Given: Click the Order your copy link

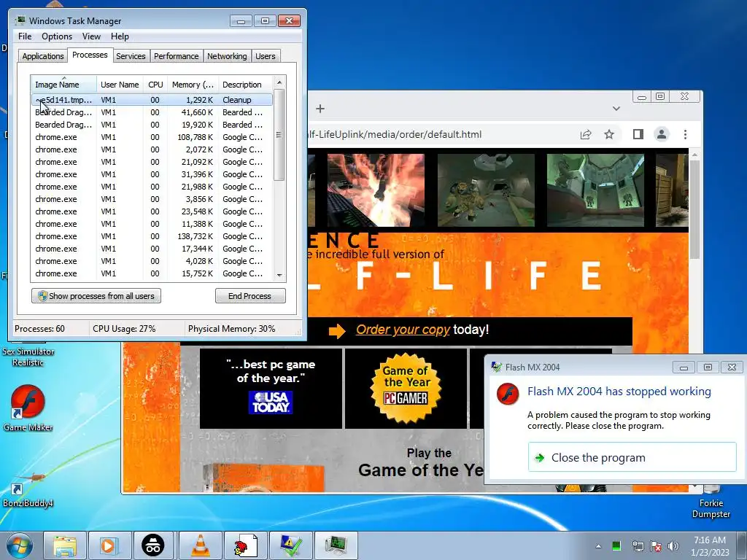Looking at the screenshot, I should click(403, 330).
